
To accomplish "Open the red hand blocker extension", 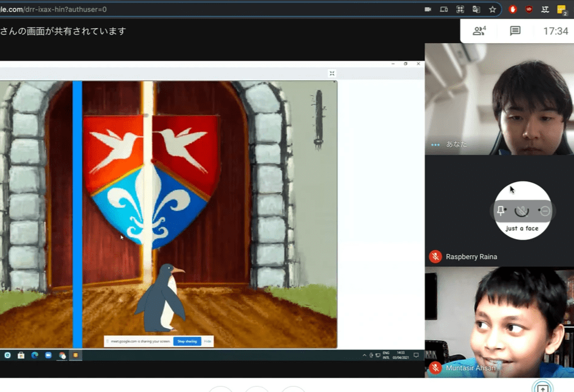I will 513,10.
